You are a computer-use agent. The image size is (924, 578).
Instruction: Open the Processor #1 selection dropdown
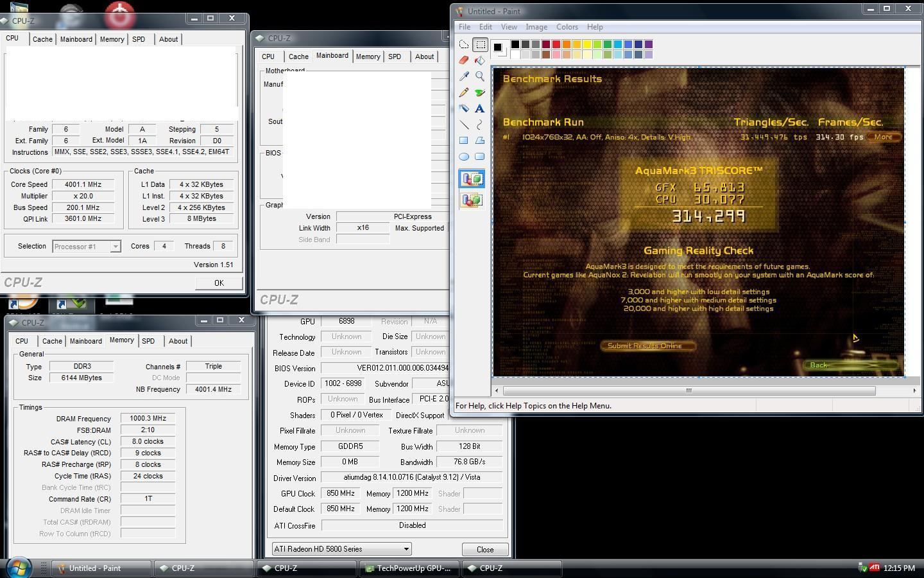coord(87,247)
